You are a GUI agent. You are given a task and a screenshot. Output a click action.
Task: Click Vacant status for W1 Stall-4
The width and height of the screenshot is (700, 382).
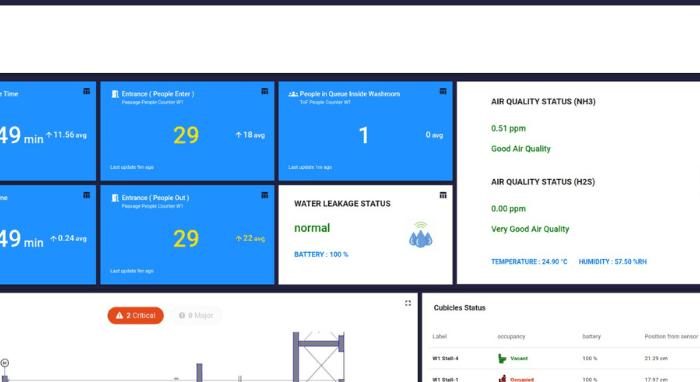[519, 358]
